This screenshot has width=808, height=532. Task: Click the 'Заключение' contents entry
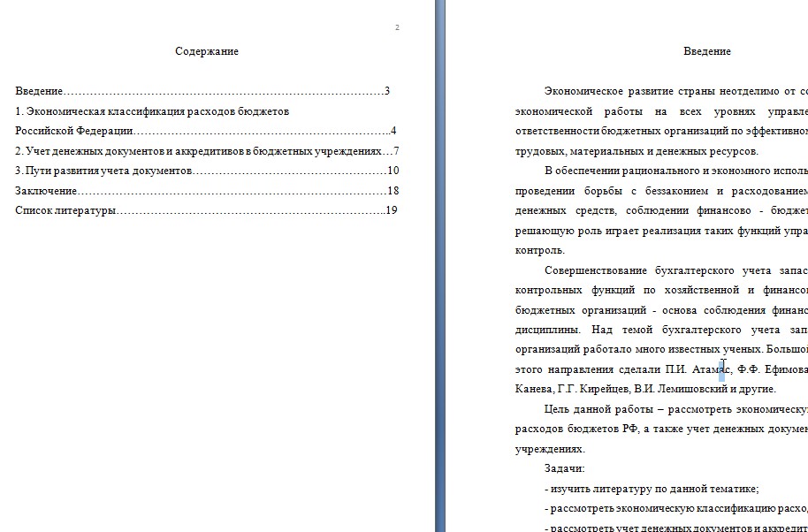pos(207,191)
